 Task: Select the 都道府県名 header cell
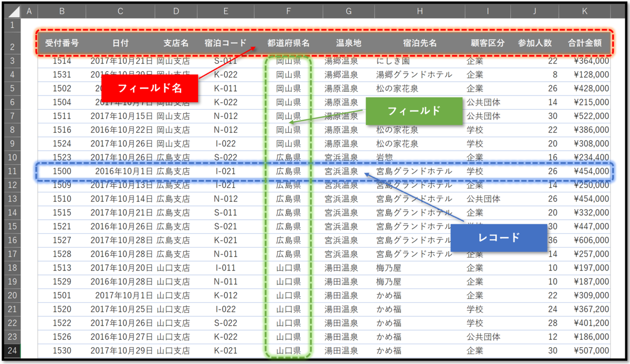click(x=288, y=44)
